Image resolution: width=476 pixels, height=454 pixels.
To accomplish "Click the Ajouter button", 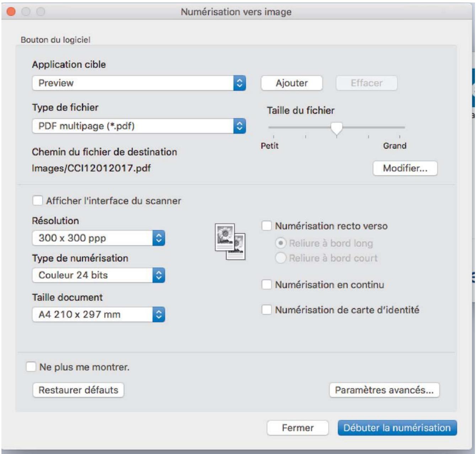I will pos(292,83).
